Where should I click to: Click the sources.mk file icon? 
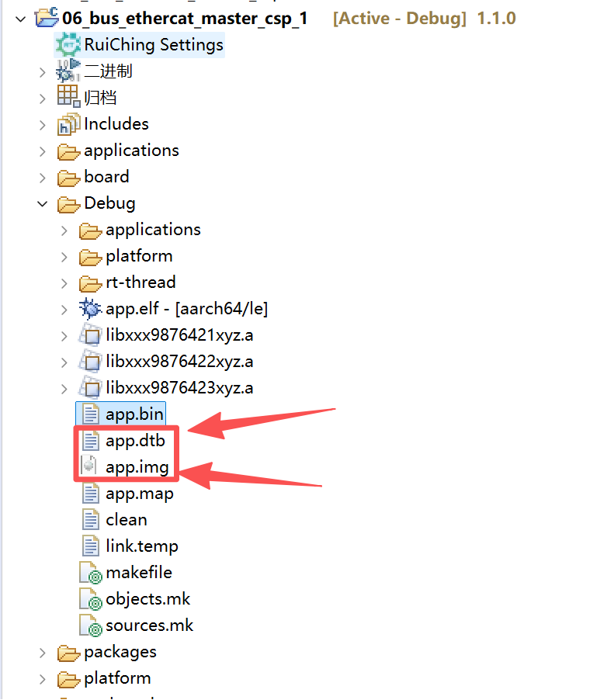[x=91, y=625]
